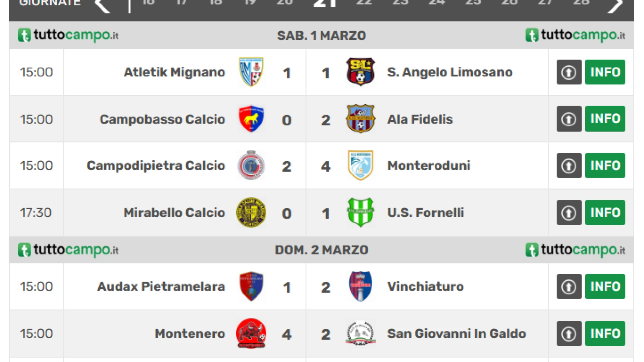644x362 pixels.
Task: Open San Giovanni In Galdo team link
Action: (457, 334)
